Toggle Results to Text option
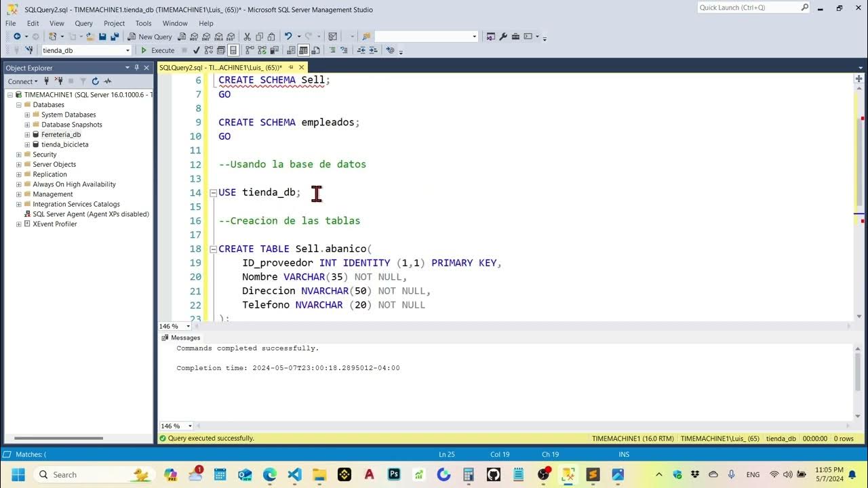This screenshot has width=868, height=488. click(x=291, y=50)
